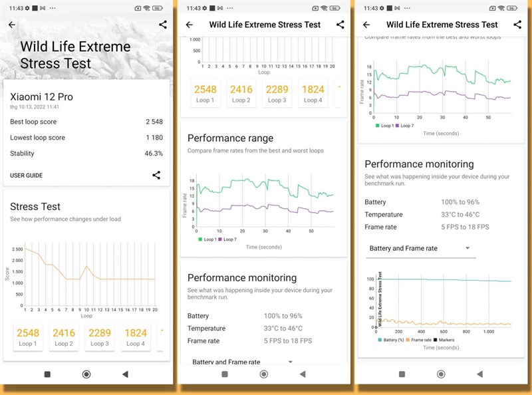This screenshot has width=532, height=395.
Task: Tap Frame rate 5 FPS to 18 FPS, middle phone
Action: [x=250, y=340]
